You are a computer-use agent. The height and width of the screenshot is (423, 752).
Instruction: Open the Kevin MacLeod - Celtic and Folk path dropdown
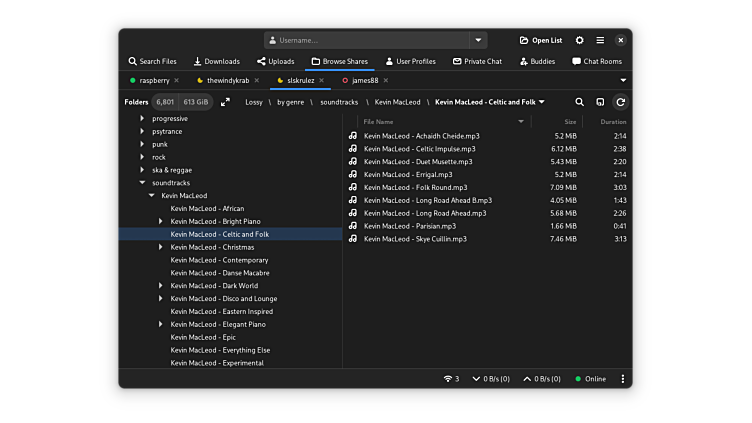(x=541, y=102)
